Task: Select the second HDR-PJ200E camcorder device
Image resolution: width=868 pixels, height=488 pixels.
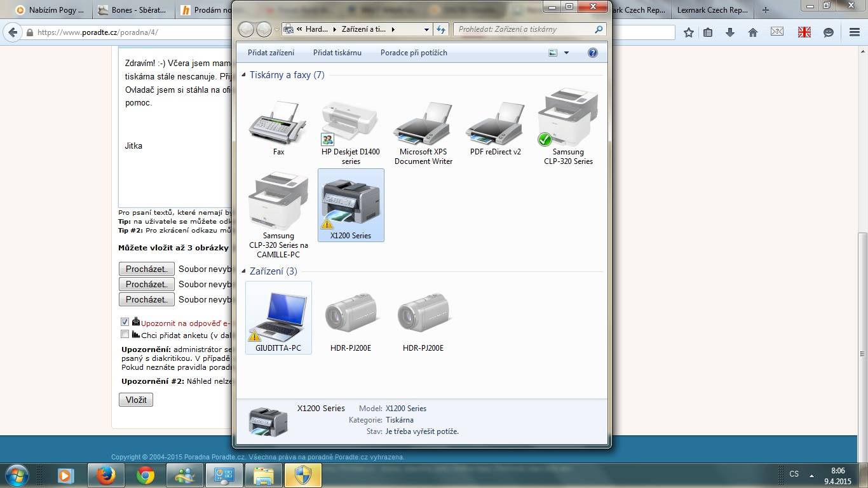Action: (423, 321)
